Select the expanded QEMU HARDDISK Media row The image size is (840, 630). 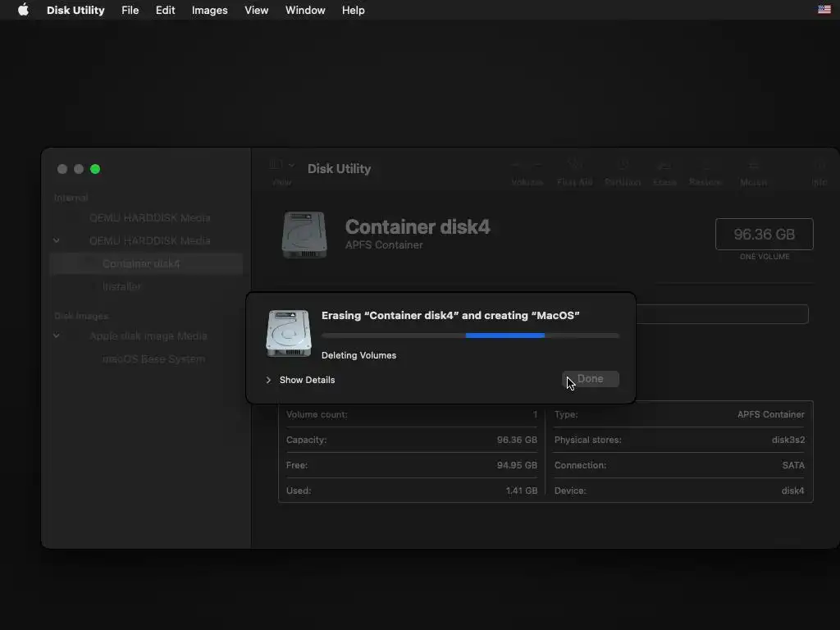pos(146,241)
